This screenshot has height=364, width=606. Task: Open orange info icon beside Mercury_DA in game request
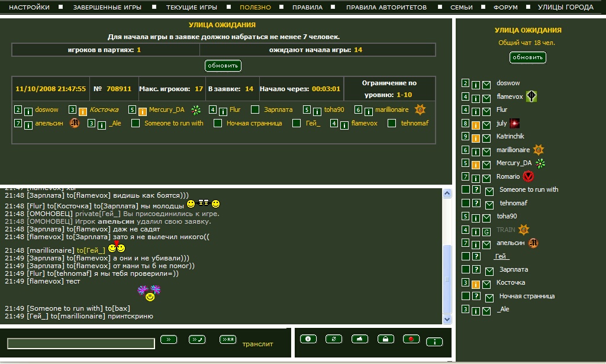click(x=143, y=112)
